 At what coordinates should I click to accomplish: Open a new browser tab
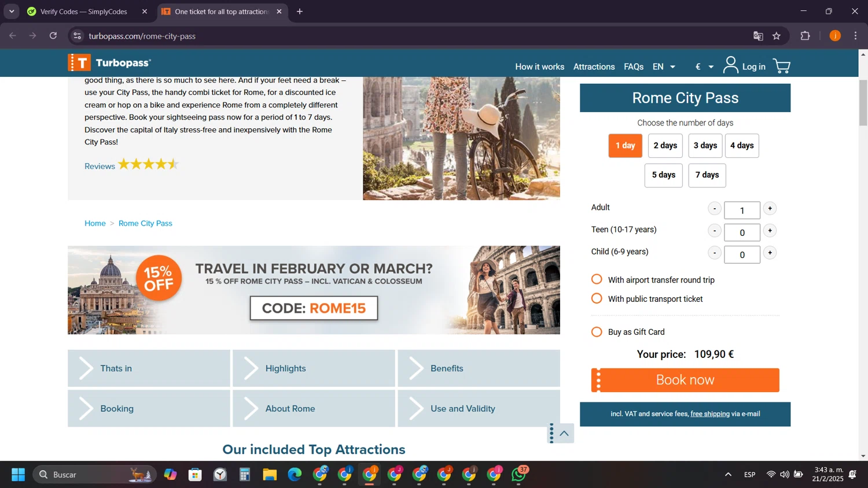click(x=300, y=12)
